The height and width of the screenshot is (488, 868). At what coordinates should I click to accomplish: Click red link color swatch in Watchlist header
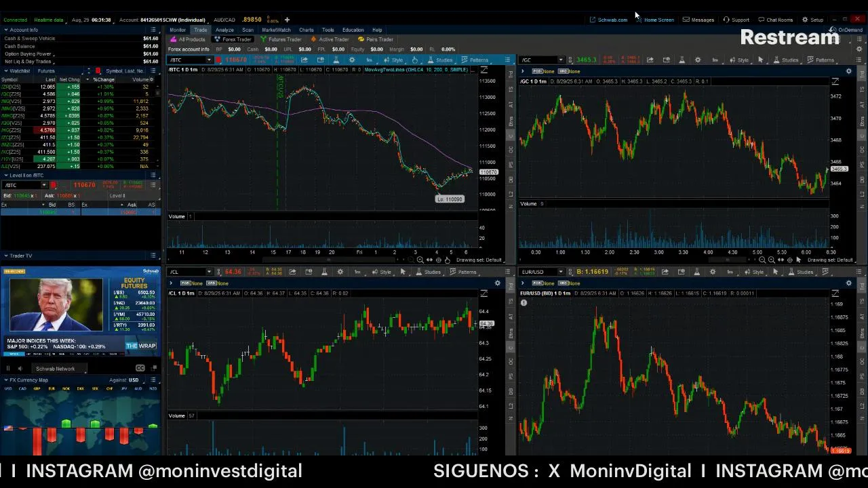(98, 70)
